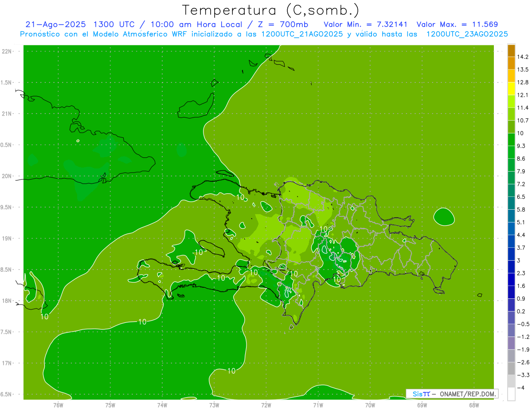Click the colorbar value '10.7'
Viewport: 532px width, 411px height.
[523, 121]
